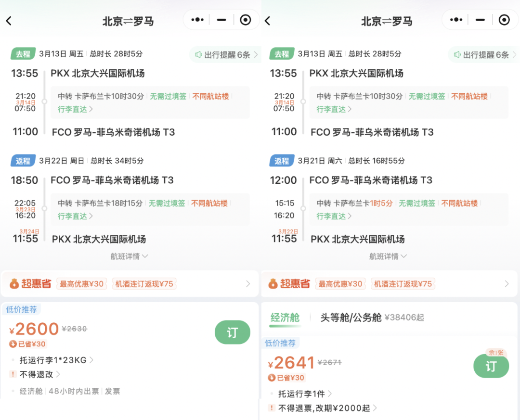
Task: Tap the green 订 booking button
Action: (x=232, y=332)
